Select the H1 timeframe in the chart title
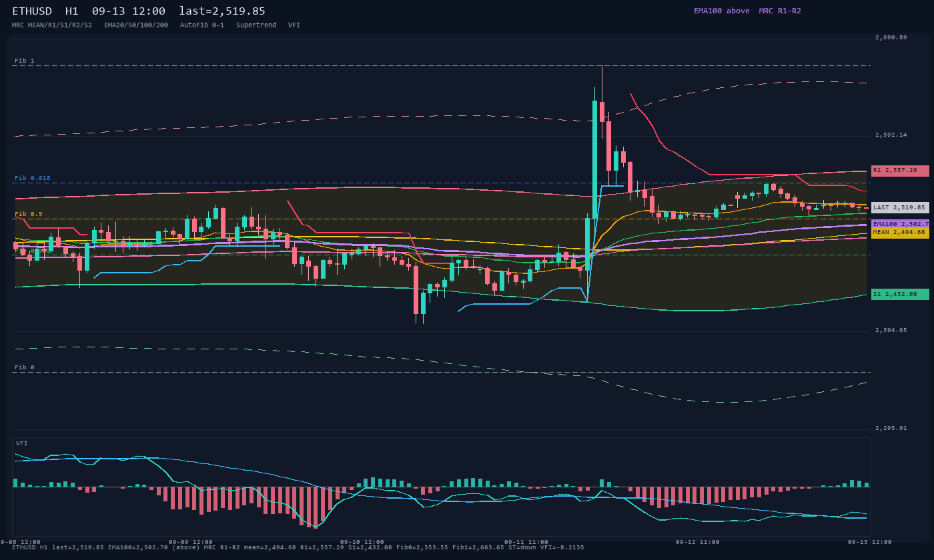This screenshot has width=934, height=560. [72, 11]
